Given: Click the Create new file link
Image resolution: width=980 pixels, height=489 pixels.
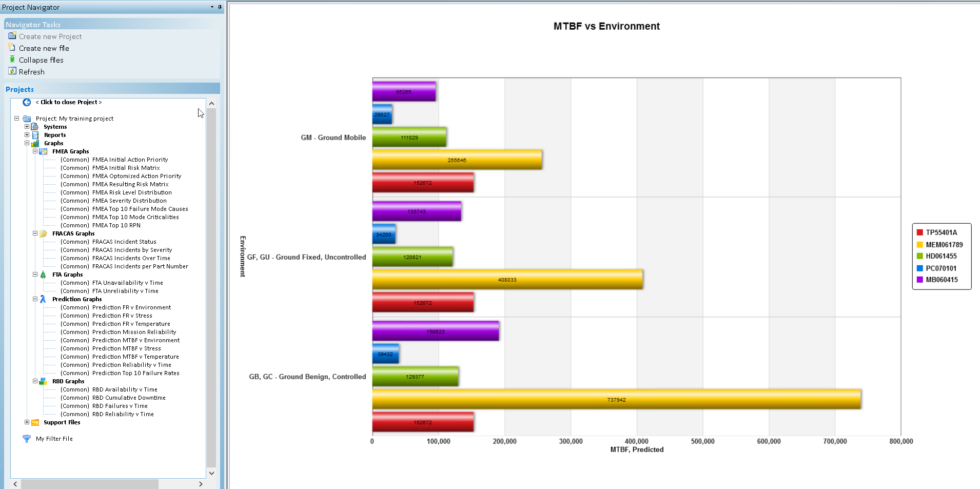Looking at the screenshot, I should click(x=44, y=48).
